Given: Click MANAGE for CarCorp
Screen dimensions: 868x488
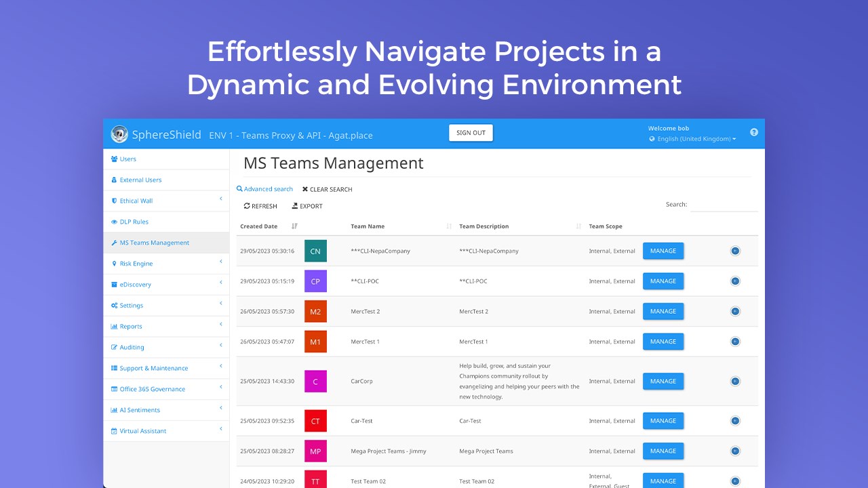Looking at the screenshot, I should 663,381.
